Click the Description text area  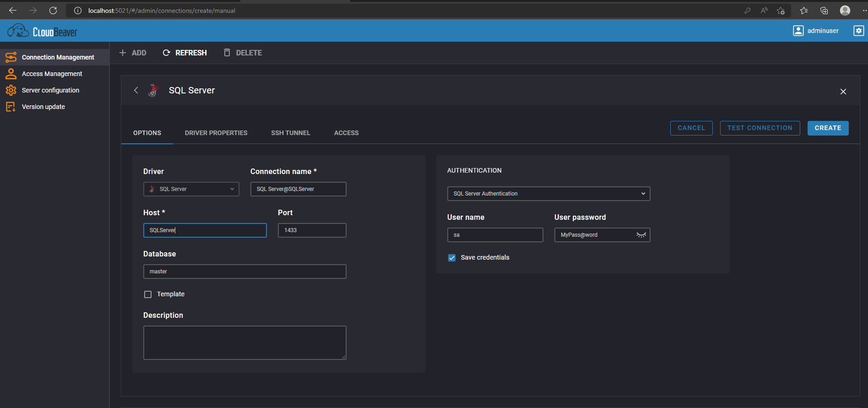click(x=245, y=343)
